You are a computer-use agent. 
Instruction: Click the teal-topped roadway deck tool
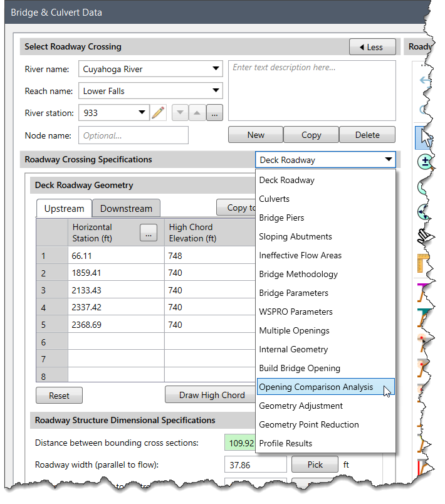(x=424, y=318)
